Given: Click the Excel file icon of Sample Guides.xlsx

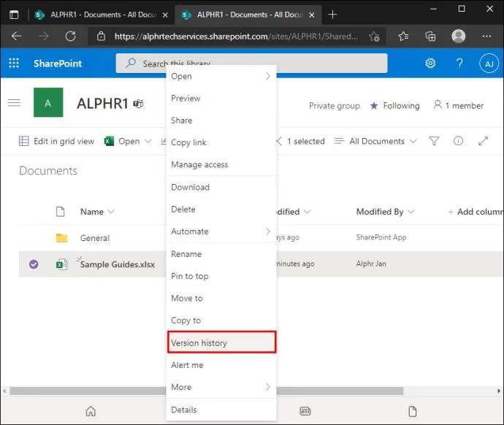Looking at the screenshot, I should point(61,264).
